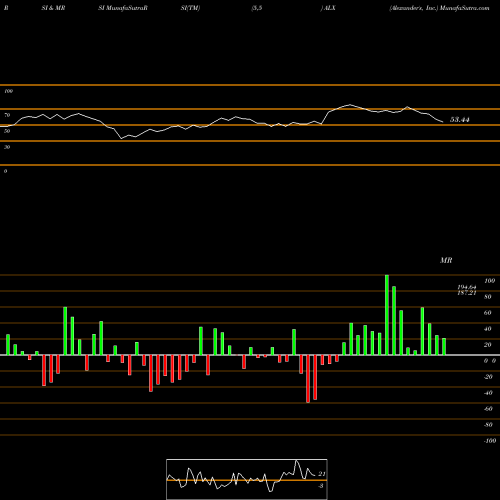Open the mini overview chart thumbnail
This screenshot has height=500, width=500.
tap(247, 479)
